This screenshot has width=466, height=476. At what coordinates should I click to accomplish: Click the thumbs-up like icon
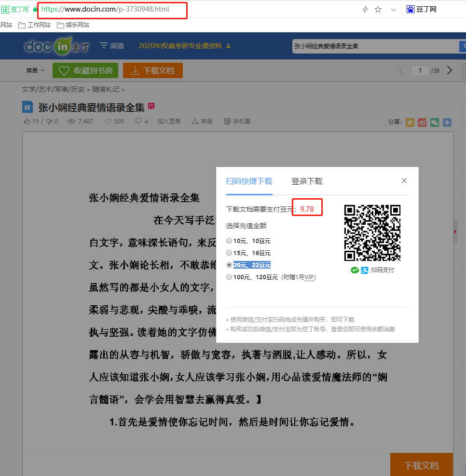tap(27, 122)
